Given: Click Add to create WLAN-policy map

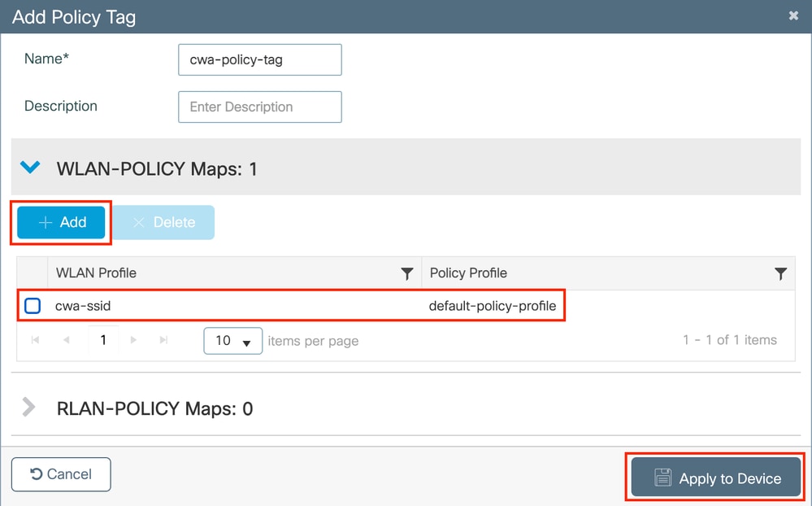Looking at the screenshot, I should [x=62, y=222].
